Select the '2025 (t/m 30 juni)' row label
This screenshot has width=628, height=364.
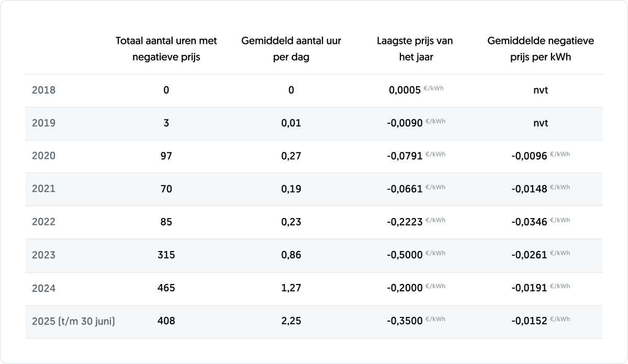click(73, 321)
